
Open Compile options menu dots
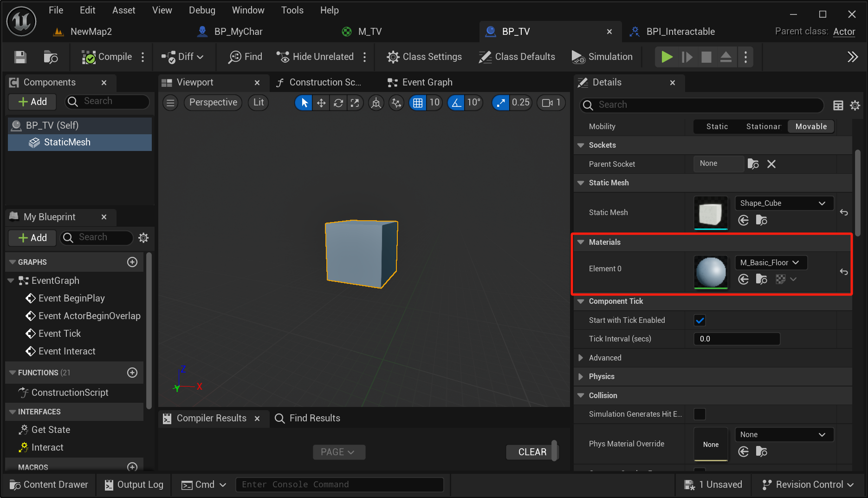143,57
